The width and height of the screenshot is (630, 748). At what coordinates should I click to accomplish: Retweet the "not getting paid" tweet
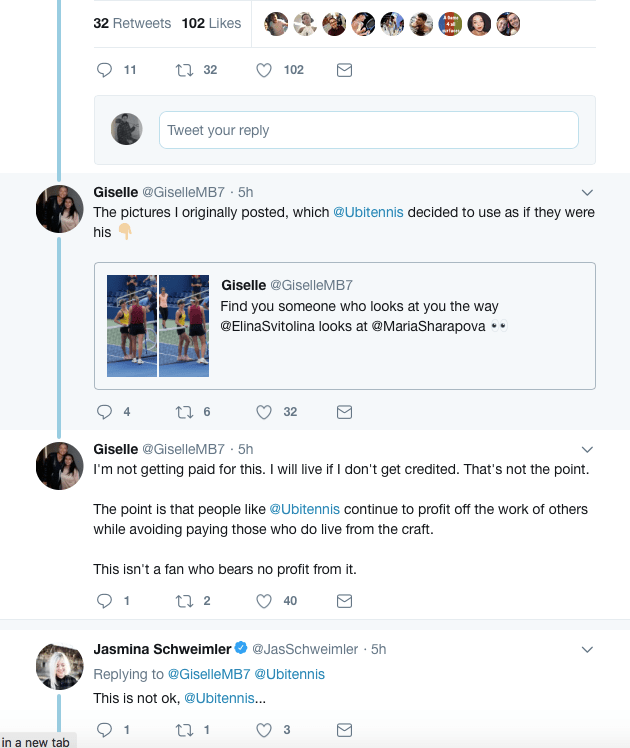(x=183, y=601)
